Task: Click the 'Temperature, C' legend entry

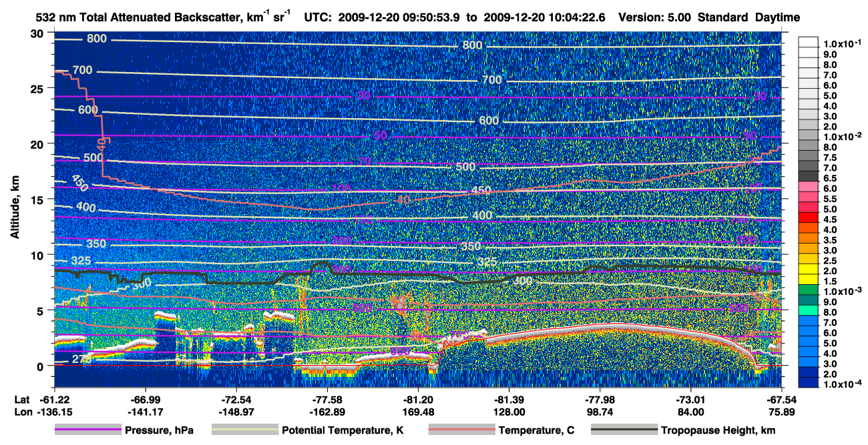Action: tap(537, 430)
